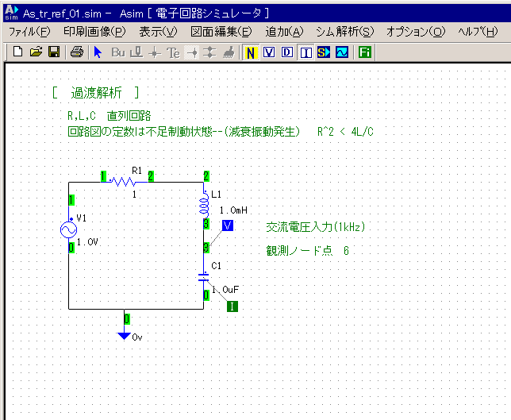Select the Te text tool
The height and width of the screenshot is (420, 511).
click(x=173, y=52)
